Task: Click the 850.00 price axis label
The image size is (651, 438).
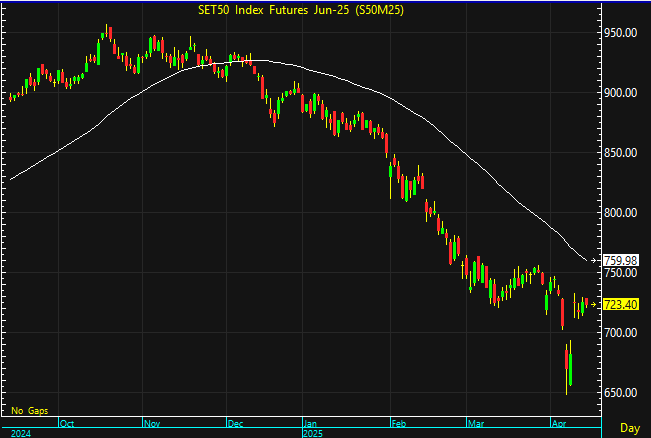Action: (x=620, y=153)
